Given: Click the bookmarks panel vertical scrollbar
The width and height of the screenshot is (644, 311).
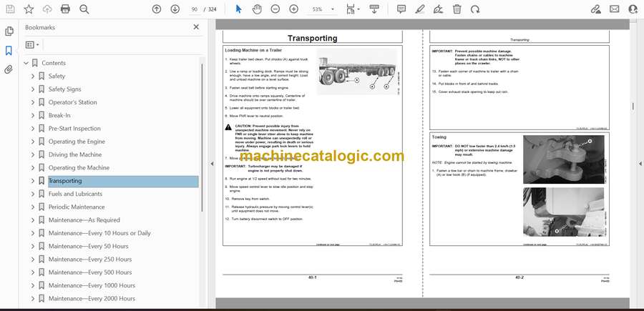Looking at the screenshot, I should coord(202,138).
